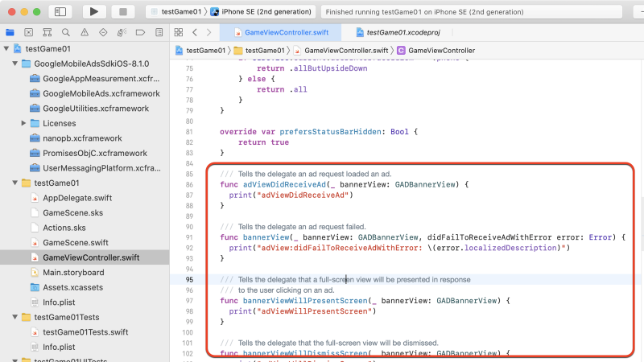Collapse GoogleMobileAdsSdkiOS-8.1.0 group

[14, 64]
